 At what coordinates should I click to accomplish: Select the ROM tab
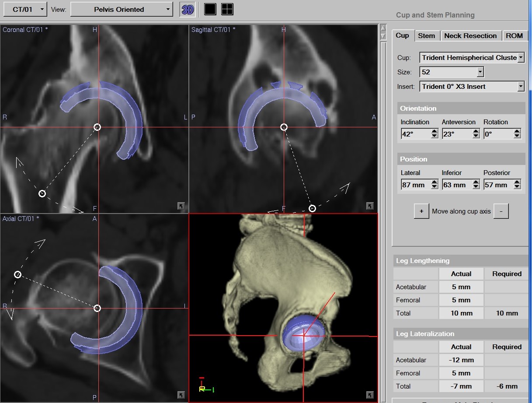514,36
